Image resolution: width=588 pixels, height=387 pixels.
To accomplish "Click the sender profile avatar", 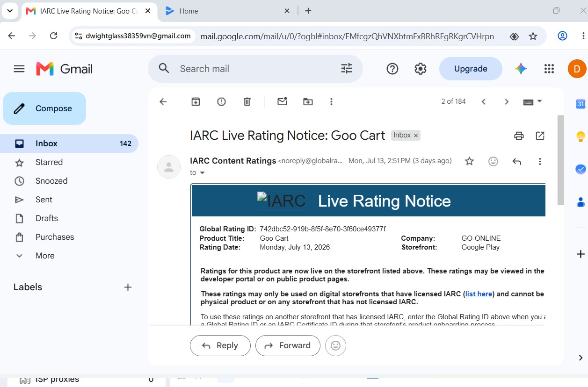I will [x=169, y=167].
